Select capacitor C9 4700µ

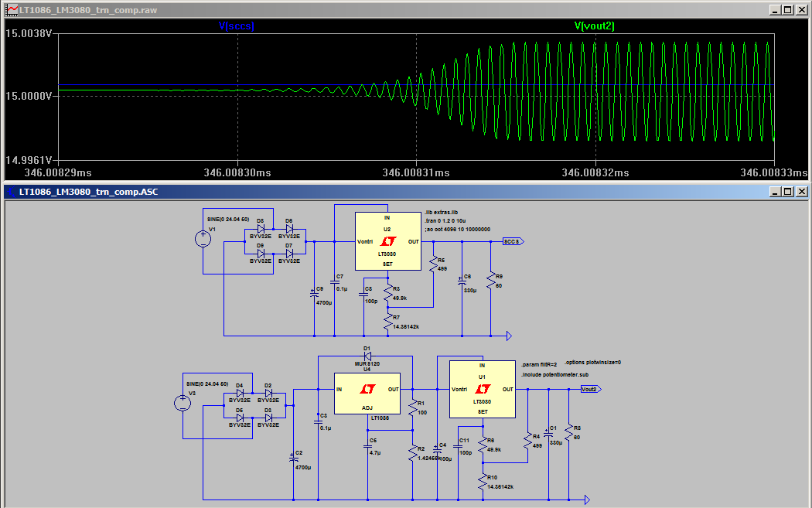[x=314, y=293]
